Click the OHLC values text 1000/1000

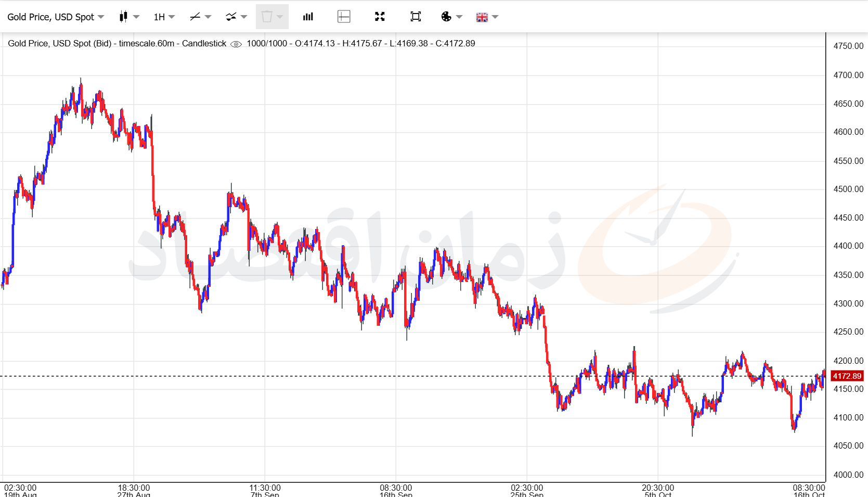267,43
